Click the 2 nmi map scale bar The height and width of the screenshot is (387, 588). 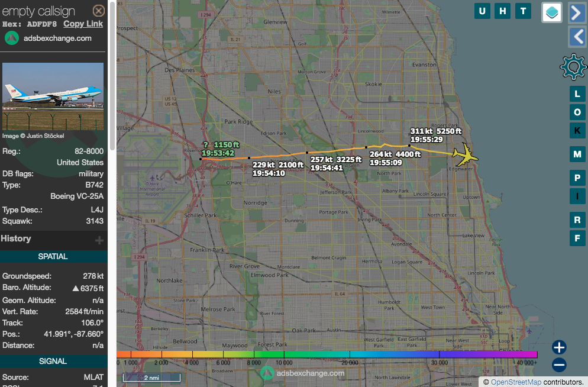pyautogui.click(x=151, y=378)
